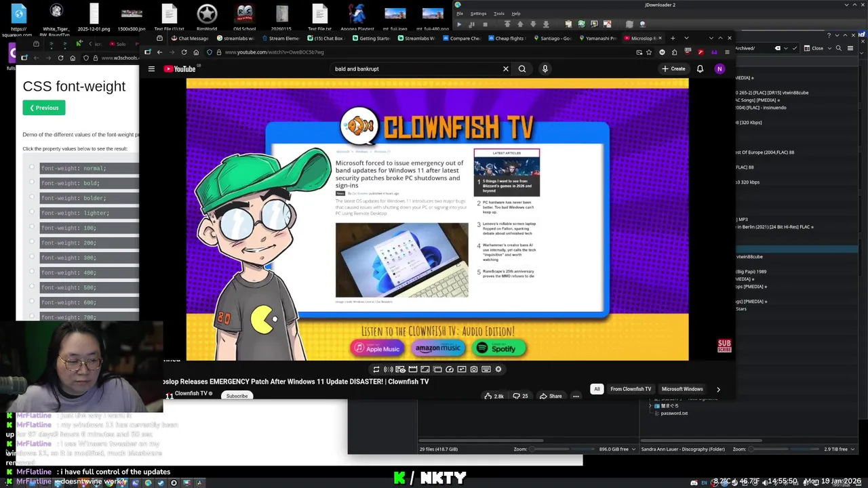Click the speedometer playback speed icon
The width and height of the screenshot is (868, 488).
point(450,369)
